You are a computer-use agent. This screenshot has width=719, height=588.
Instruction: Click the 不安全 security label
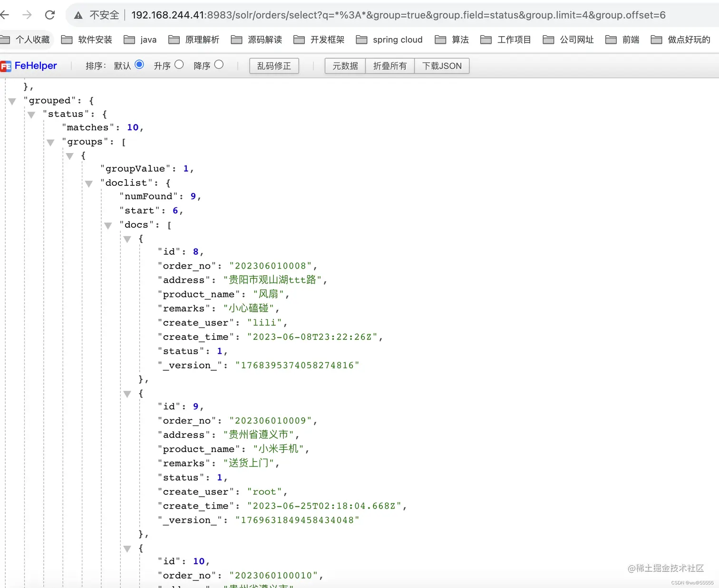pyautogui.click(x=104, y=15)
